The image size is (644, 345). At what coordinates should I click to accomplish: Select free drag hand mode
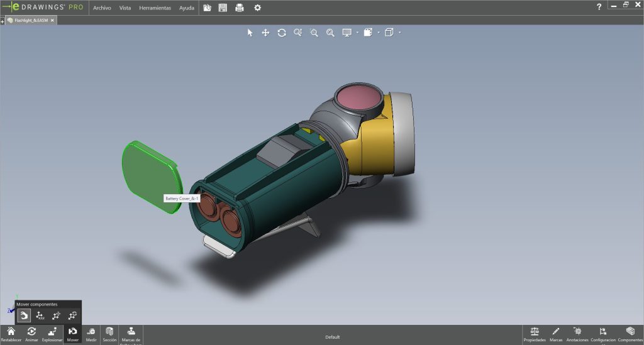click(24, 315)
